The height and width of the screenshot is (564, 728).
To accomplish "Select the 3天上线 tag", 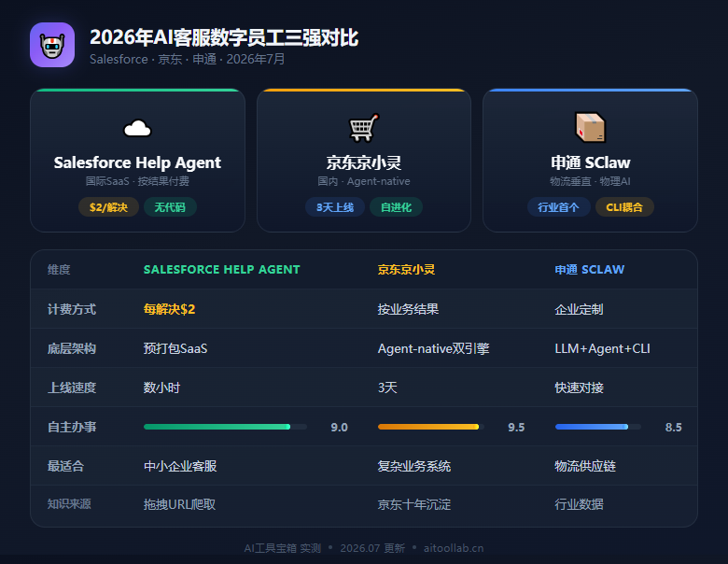I will 335,207.
